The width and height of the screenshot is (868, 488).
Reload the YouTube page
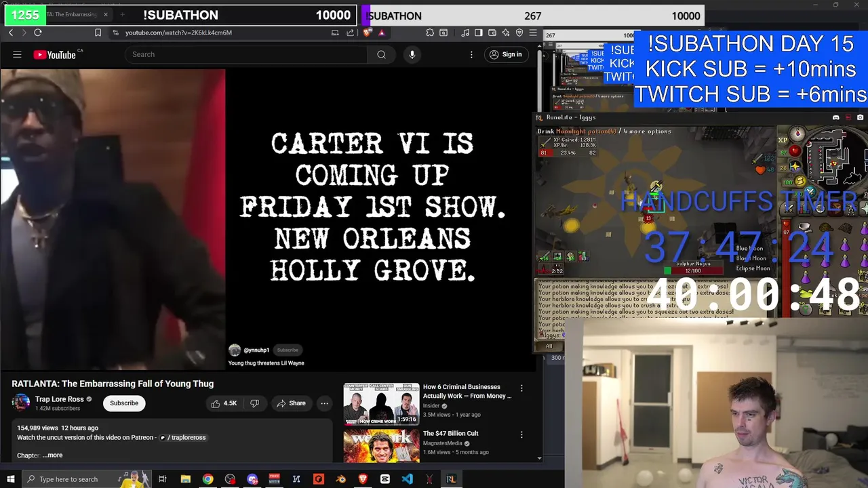(38, 33)
